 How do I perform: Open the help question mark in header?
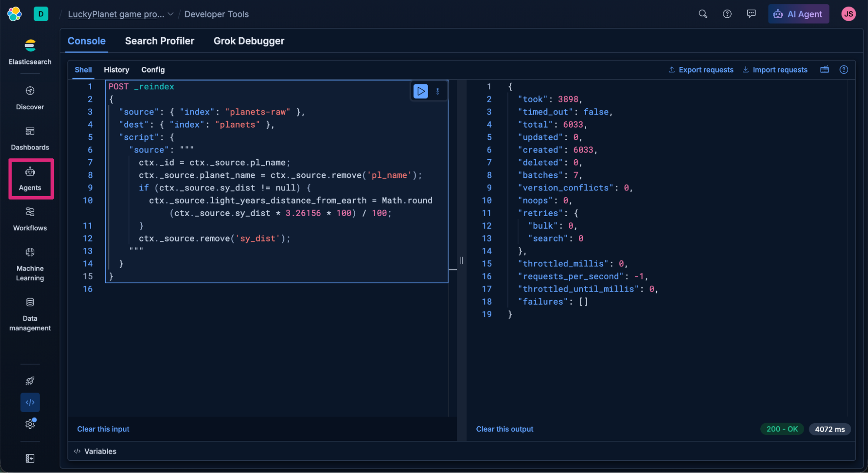pyautogui.click(x=727, y=14)
